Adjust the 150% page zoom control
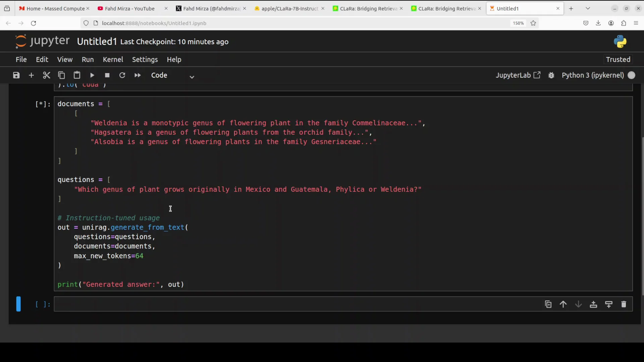This screenshot has height=362, width=644. [x=518, y=23]
